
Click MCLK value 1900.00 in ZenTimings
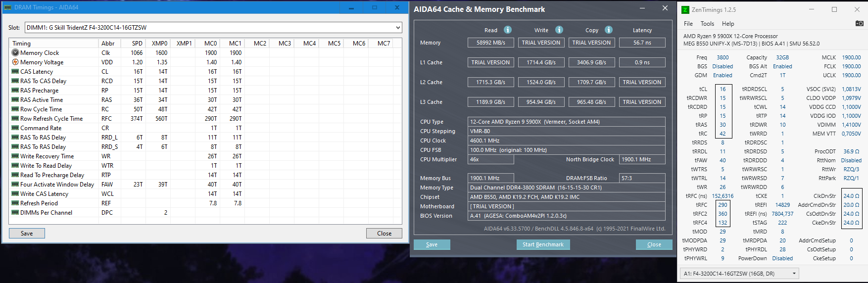click(x=851, y=57)
